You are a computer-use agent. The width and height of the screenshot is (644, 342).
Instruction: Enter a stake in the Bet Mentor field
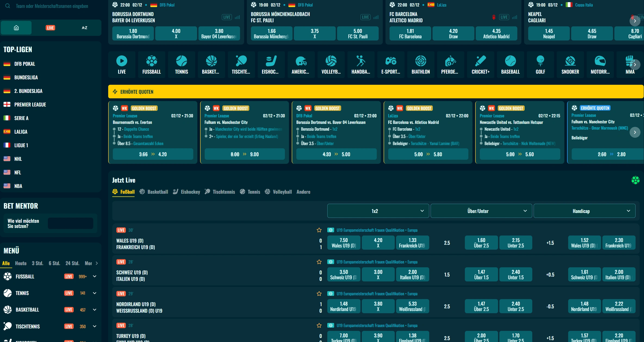click(x=70, y=223)
